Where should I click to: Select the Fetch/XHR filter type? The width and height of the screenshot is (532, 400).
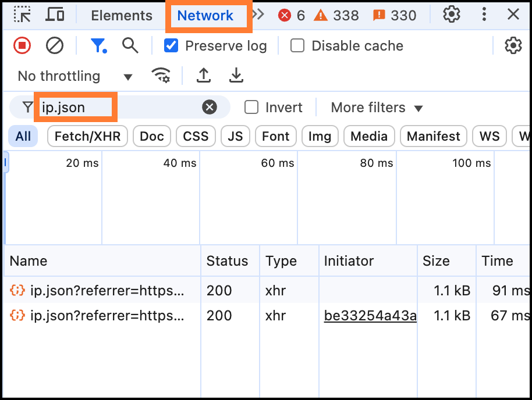coord(87,137)
